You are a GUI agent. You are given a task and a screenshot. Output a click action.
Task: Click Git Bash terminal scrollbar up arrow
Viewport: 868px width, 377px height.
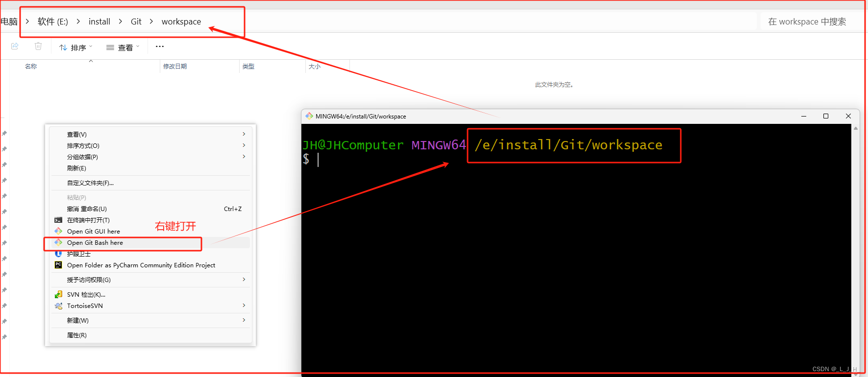pos(856,128)
